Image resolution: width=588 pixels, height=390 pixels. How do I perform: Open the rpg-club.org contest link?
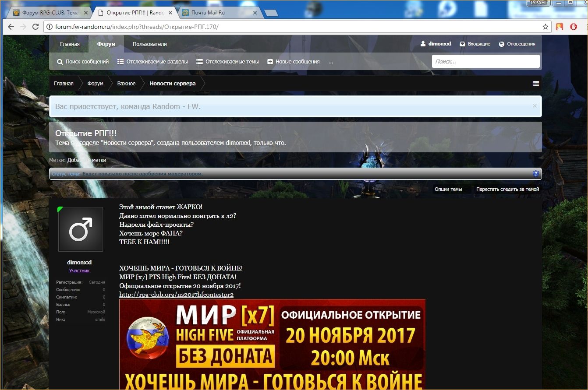coord(176,295)
